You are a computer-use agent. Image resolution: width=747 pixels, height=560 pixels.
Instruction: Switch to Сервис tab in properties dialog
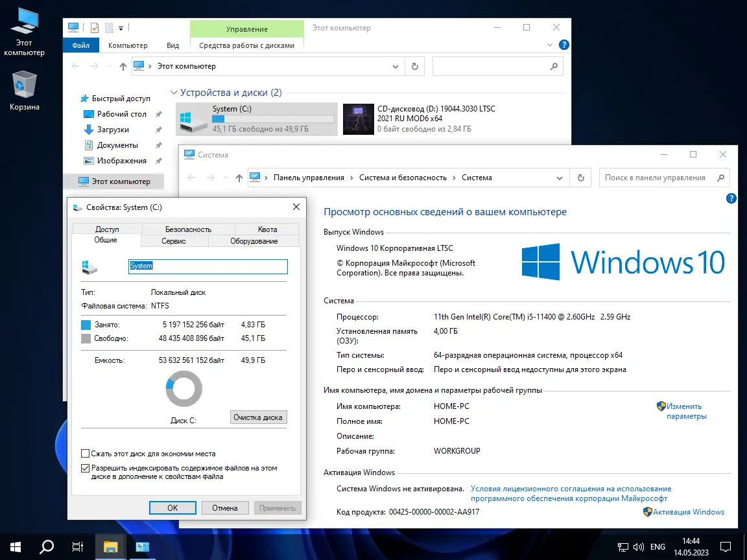pos(173,241)
